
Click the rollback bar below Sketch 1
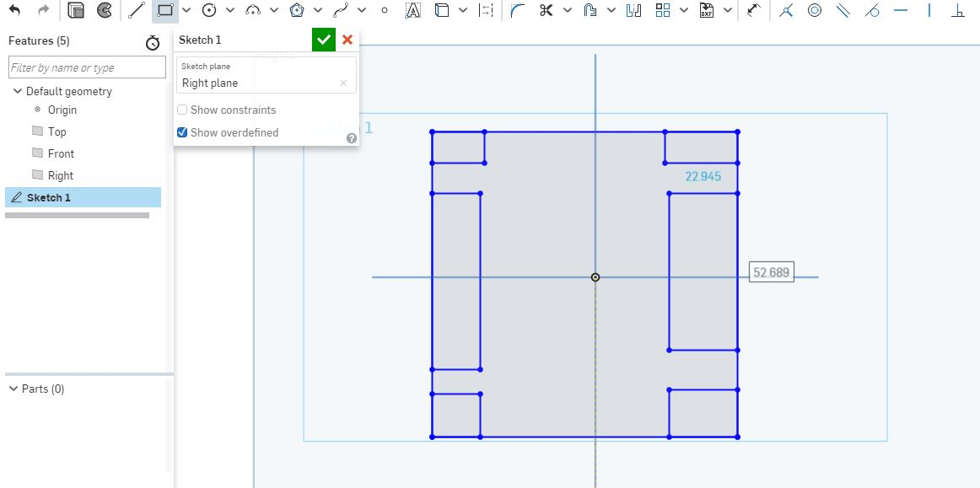point(77,216)
